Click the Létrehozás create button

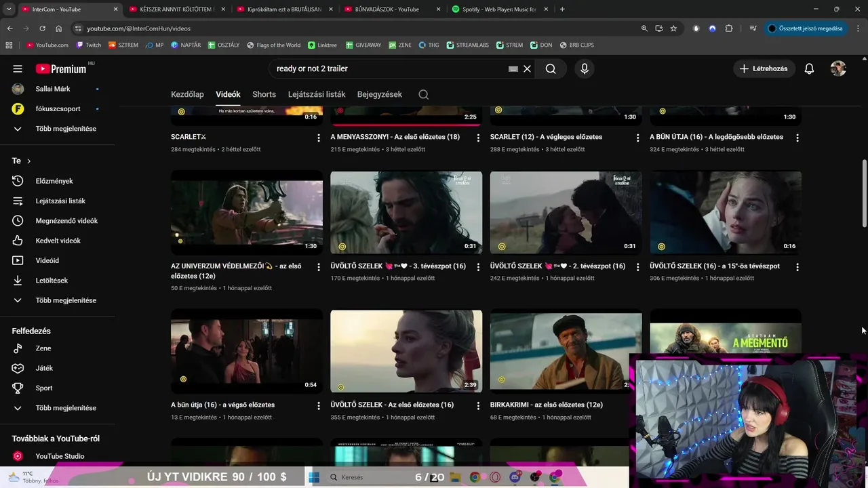coord(764,68)
